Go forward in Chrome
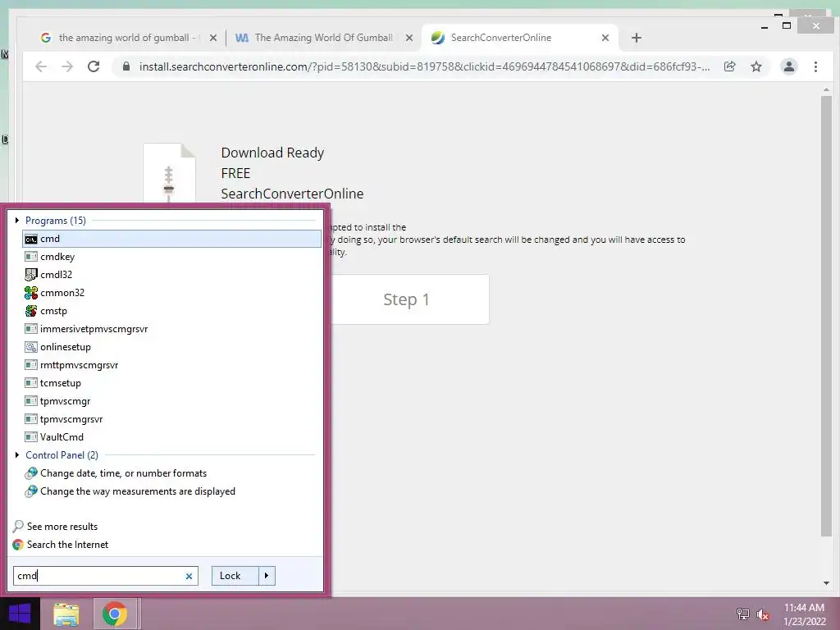The height and width of the screenshot is (630, 840). [x=67, y=66]
